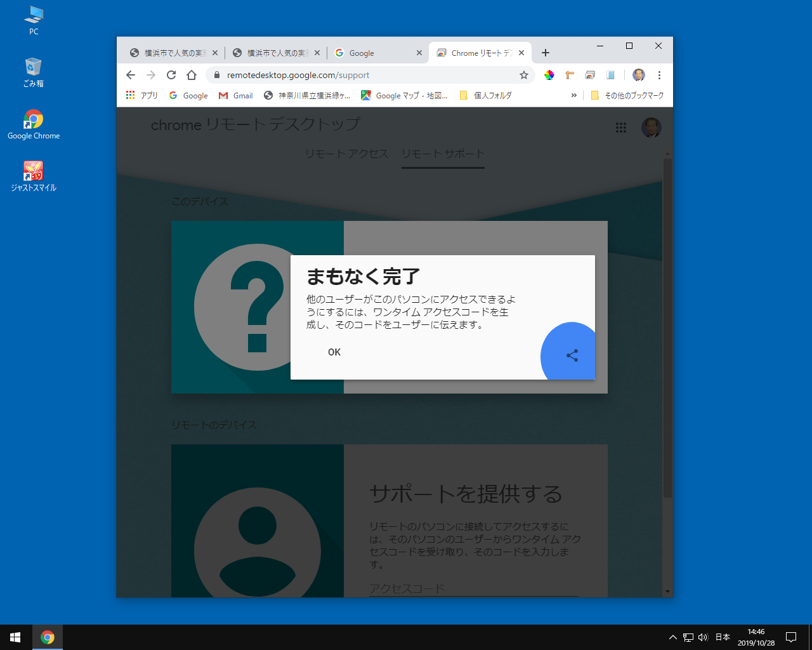Click the chrome リモート デスクトップ page title

point(255,125)
